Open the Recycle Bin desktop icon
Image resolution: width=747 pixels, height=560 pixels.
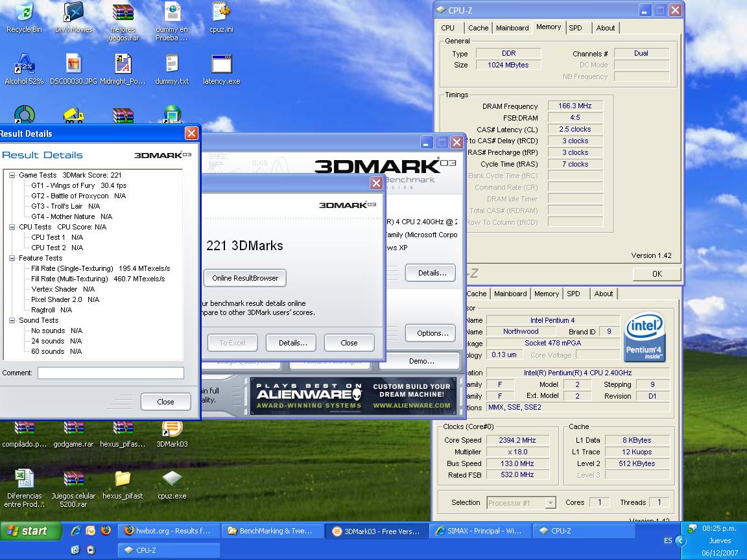24,18
